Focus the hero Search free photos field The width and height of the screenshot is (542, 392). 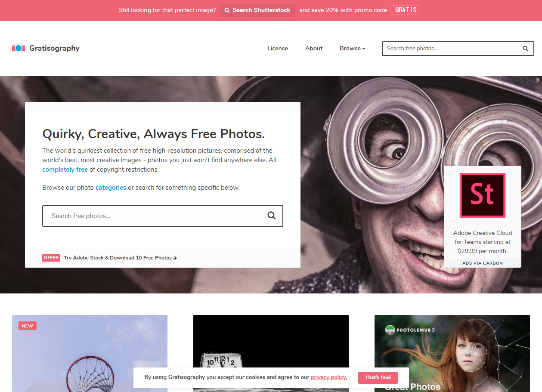pos(163,216)
